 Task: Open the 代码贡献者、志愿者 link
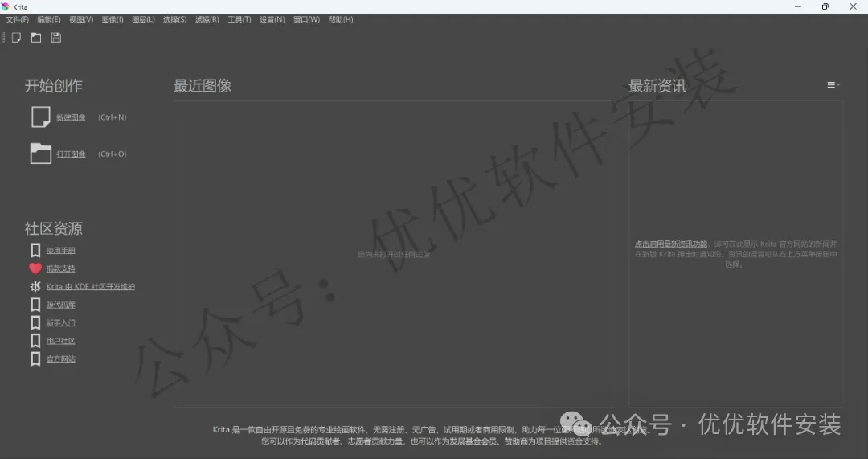[335, 441]
